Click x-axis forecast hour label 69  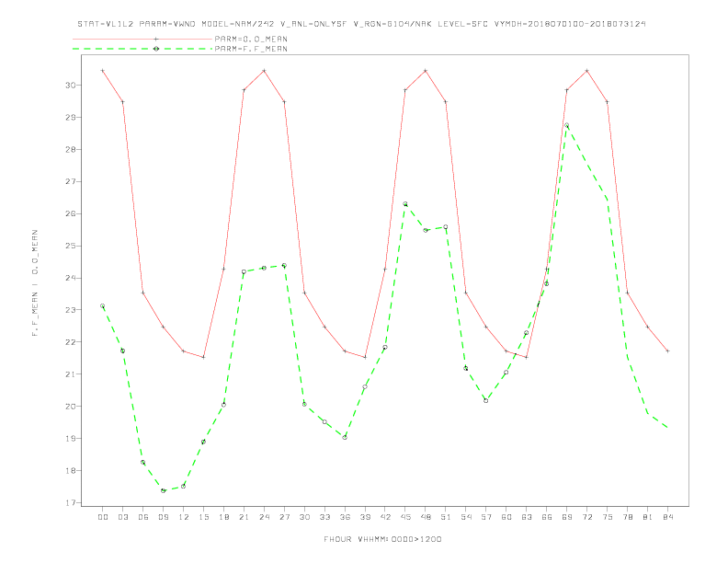[567, 517]
